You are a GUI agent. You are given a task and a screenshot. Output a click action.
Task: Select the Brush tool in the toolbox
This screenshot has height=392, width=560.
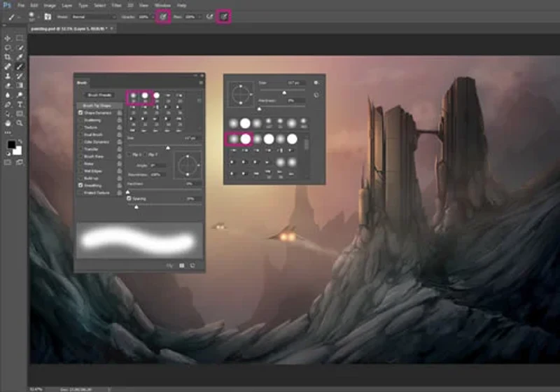coord(20,66)
